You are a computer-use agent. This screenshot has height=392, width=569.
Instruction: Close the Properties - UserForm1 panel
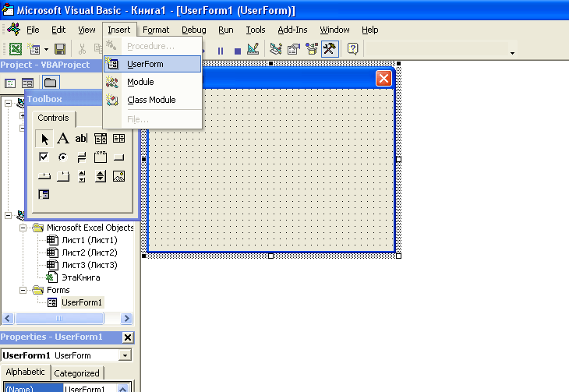[x=128, y=337]
